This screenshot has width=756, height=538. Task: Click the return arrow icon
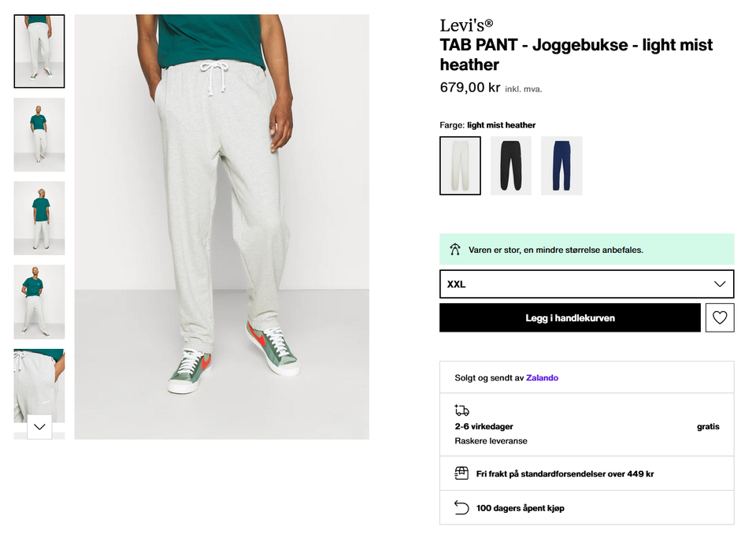(x=462, y=508)
